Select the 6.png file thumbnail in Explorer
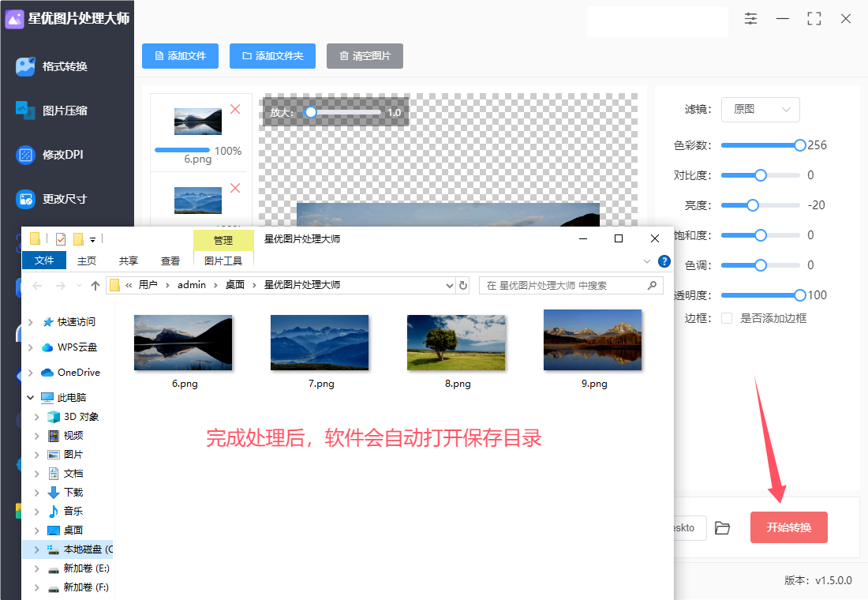This screenshot has width=868, height=600. 183,343
